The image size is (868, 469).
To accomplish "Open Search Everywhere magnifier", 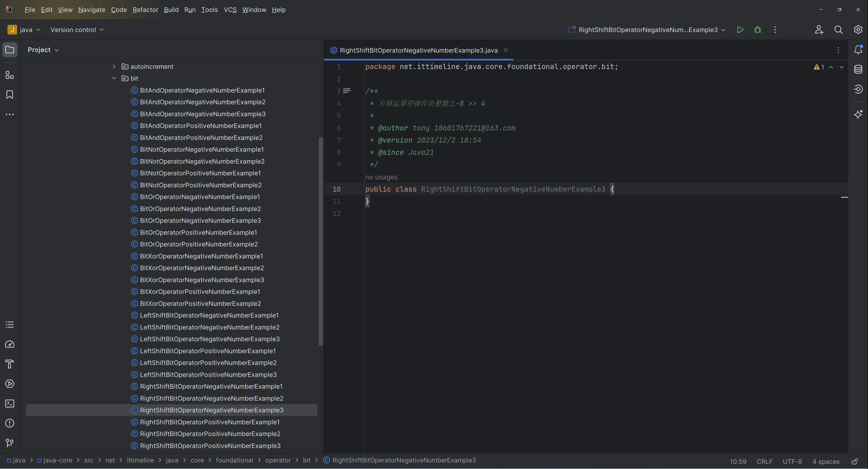I will coord(838,30).
